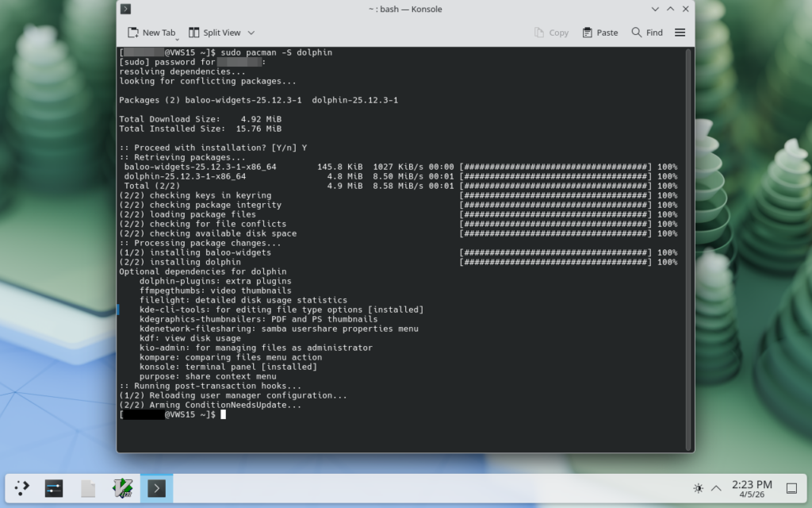812x508 pixels.
Task: Open the blank file icon in taskbar
Action: tap(88, 488)
